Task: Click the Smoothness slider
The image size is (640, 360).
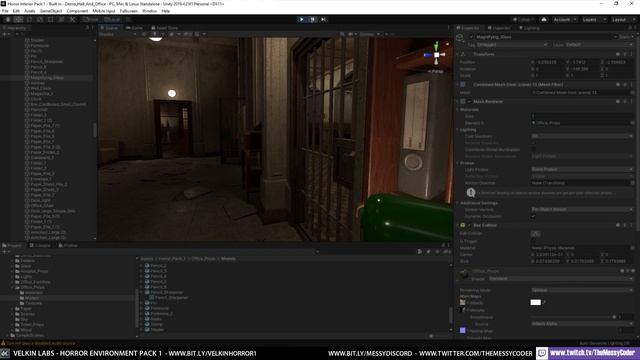Action: (573, 317)
